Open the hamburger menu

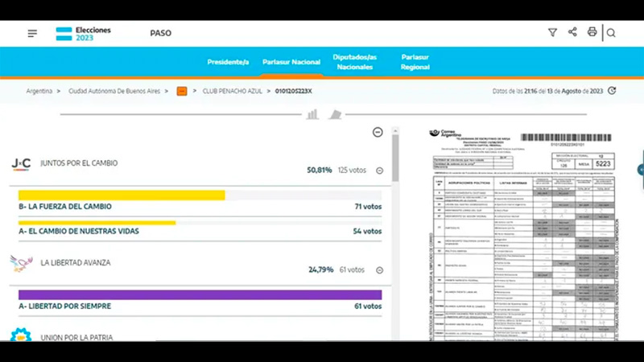(32, 34)
